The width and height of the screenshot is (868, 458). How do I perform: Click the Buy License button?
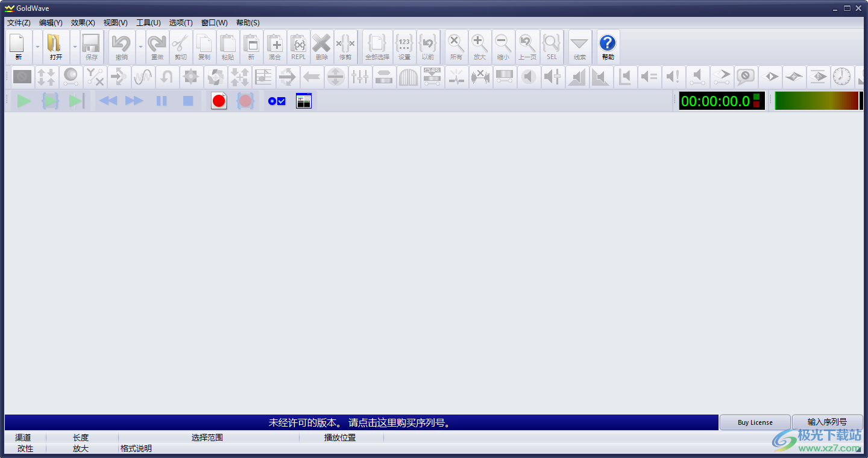coord(755,422)
